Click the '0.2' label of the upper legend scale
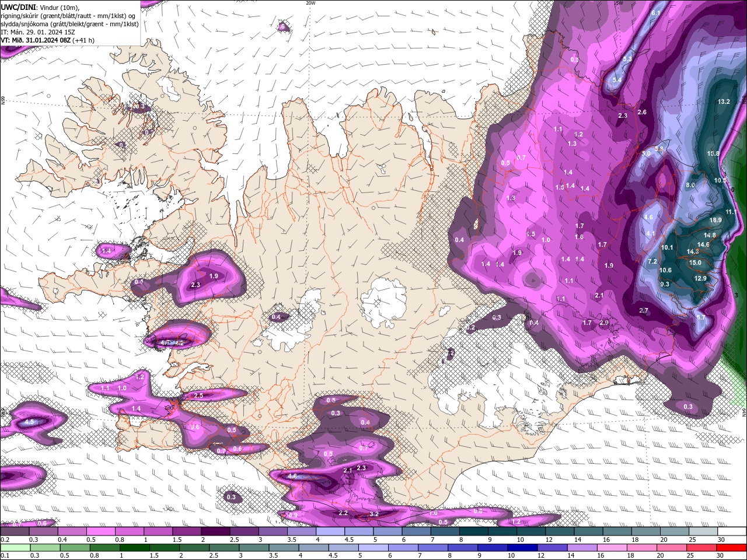This screenshot has height=560, width=747. pos(4,540)
